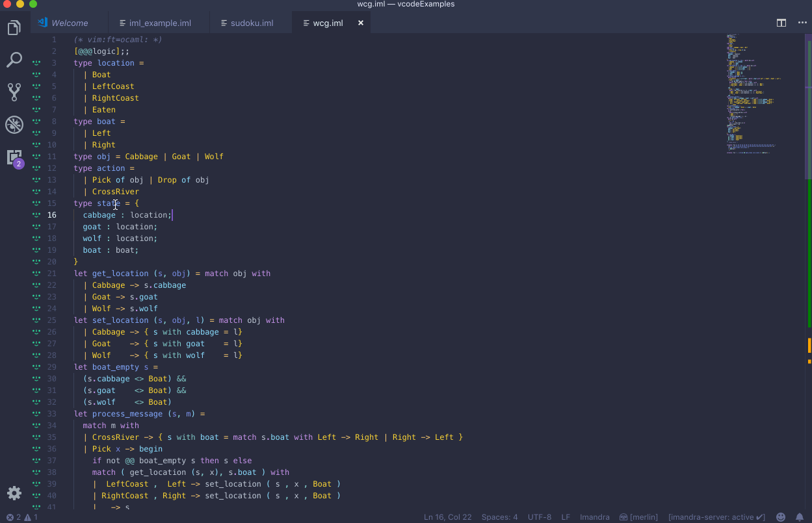Click 'set_location' function name on line 25
This screenshot has height=523, width=812.
(120, 320)
